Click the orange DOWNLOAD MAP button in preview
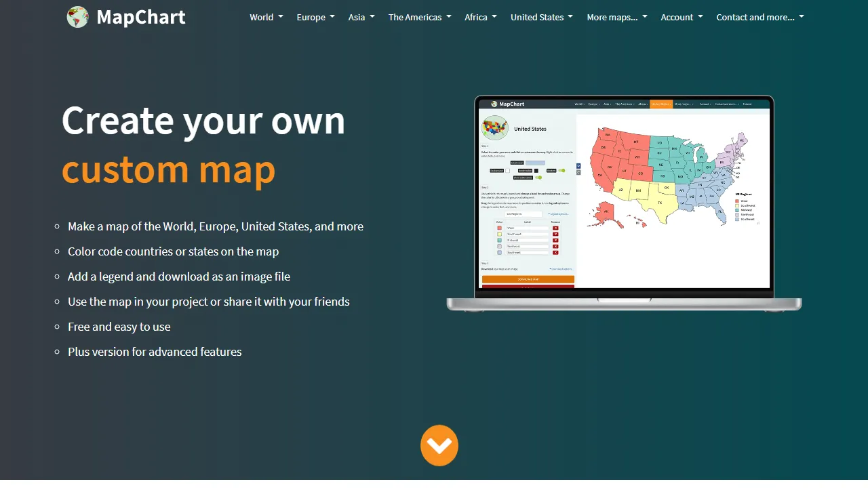 pos(527,280)
